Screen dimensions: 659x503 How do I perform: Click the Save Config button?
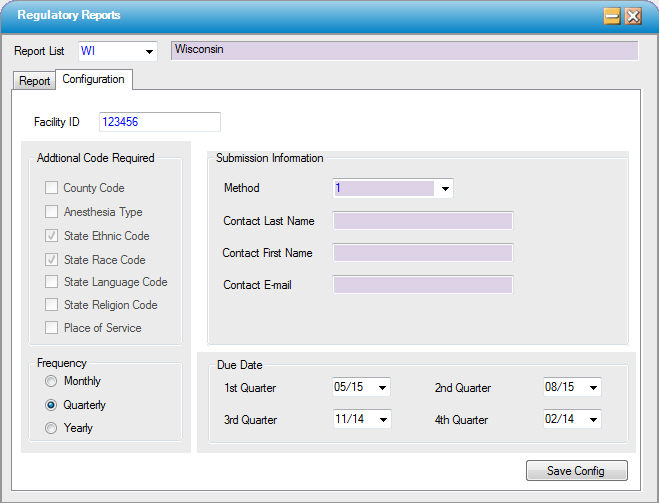point(577,471)
